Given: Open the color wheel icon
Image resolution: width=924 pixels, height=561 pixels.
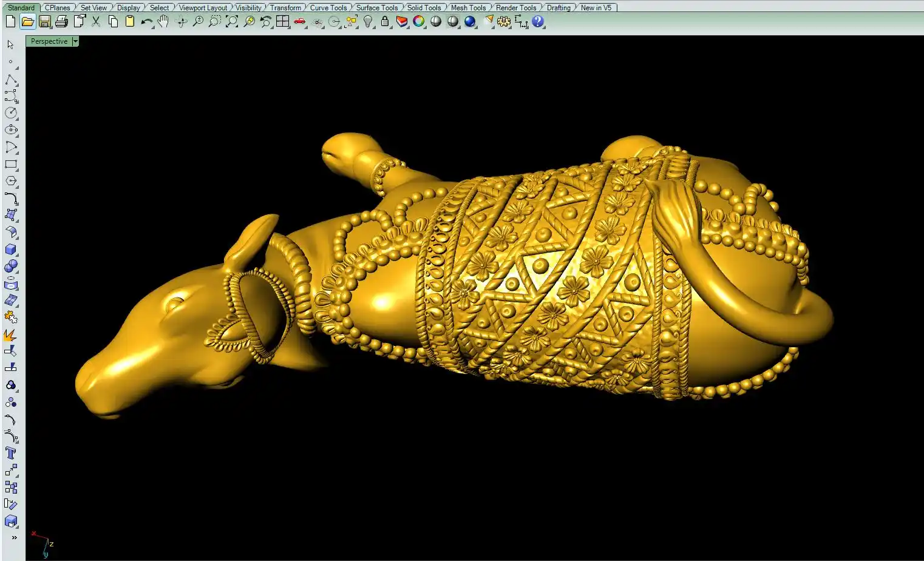Looking at the screenshot, I should coord(419,22).
